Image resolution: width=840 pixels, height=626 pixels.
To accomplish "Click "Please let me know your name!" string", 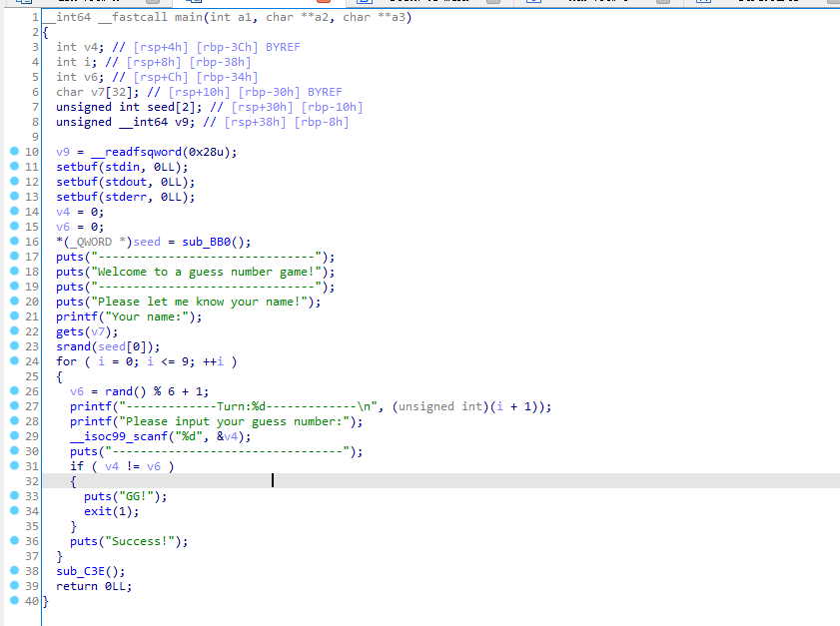I will point(200,303).
